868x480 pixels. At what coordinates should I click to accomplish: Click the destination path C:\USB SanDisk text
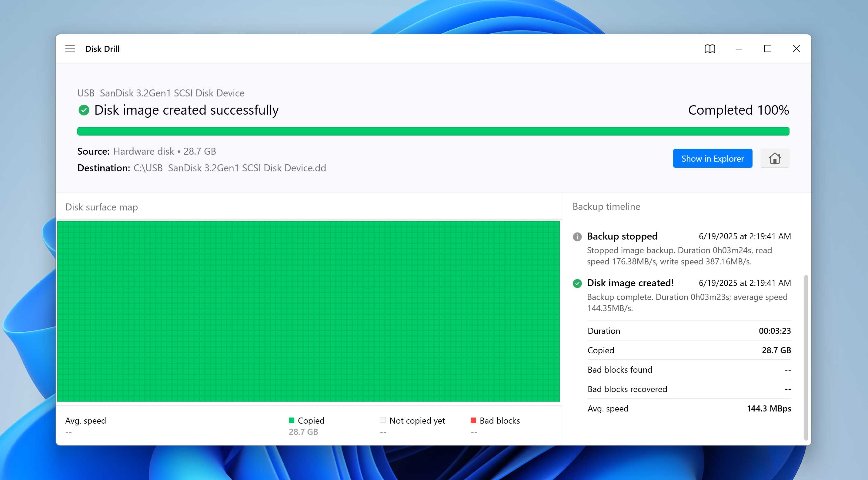pos(229,168)
